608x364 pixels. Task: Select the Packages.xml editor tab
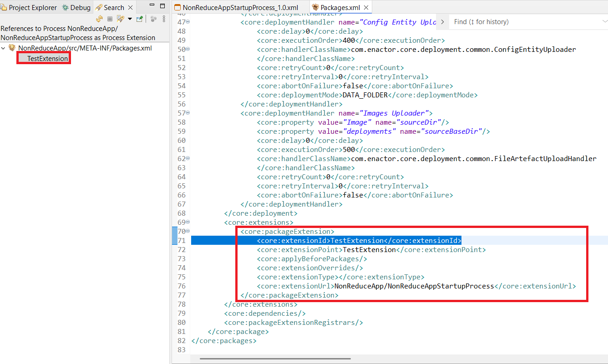[336, 8]
